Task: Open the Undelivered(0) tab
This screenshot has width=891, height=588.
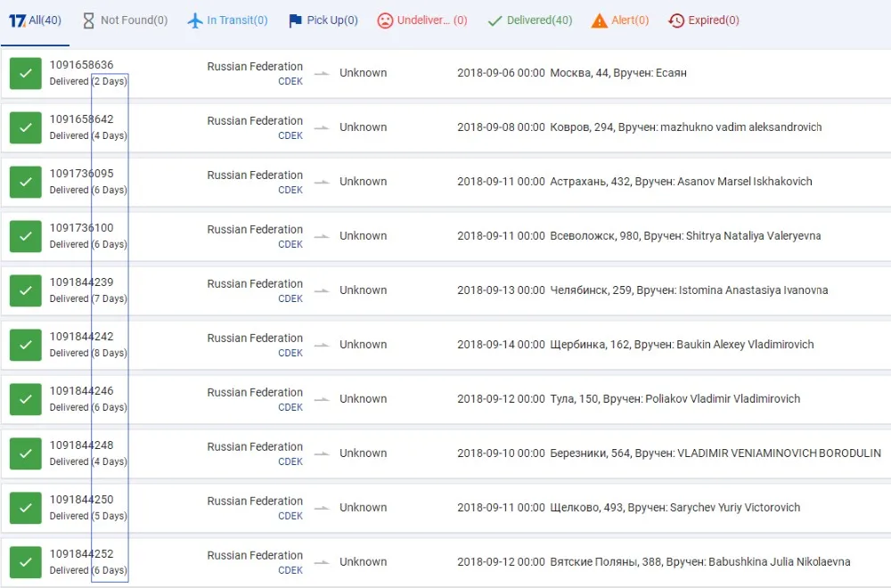Action: [x=422, y=20]
